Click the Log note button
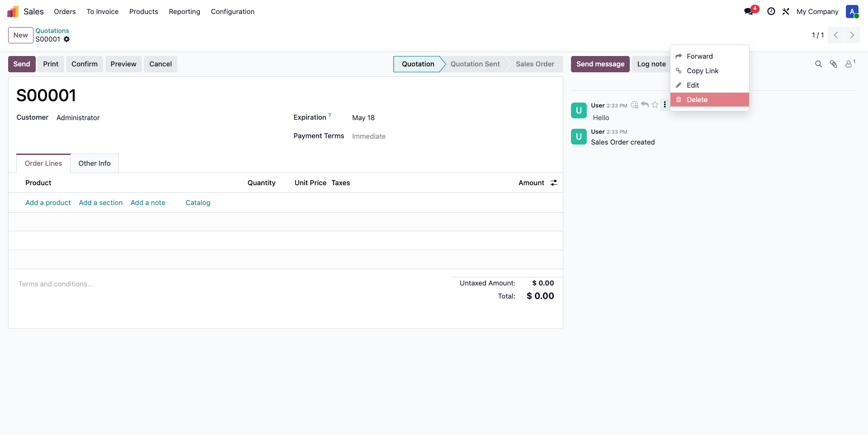The height and width of the screenshot is (435, 868). (x=651, y=64)
